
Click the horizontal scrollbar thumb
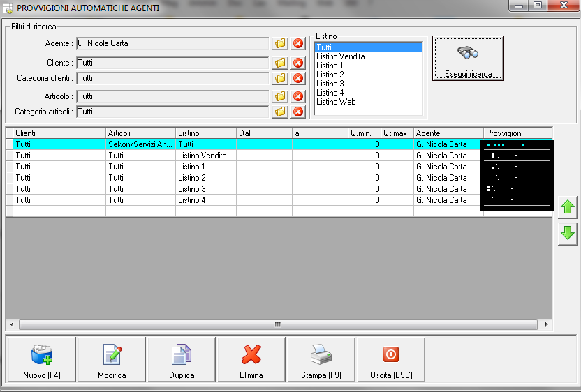pos(278,324)
